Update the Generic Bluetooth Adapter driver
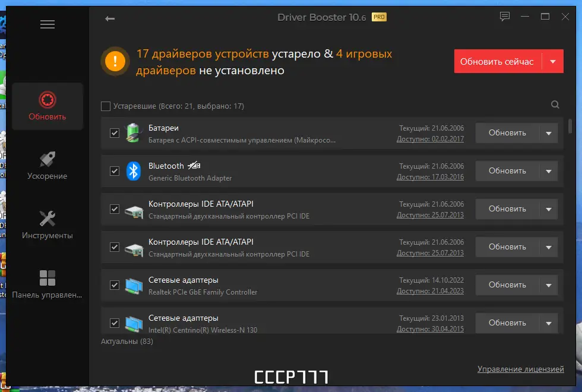This screenshot has height=392, width=582. point(507,171)
